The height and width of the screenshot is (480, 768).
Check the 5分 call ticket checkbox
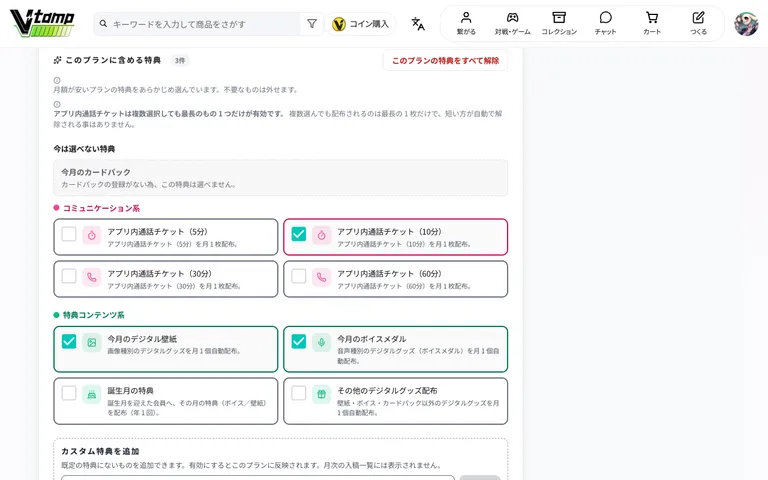click(69, 234)
